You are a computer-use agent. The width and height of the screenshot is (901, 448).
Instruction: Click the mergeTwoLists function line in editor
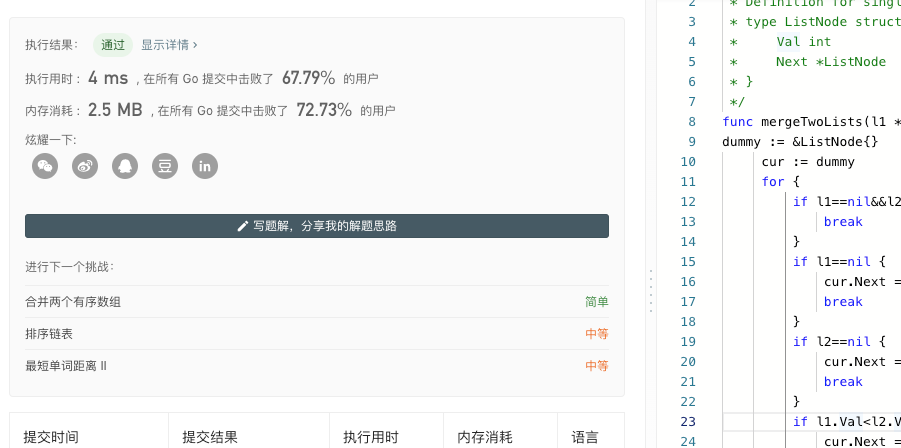(x=811, y=122)
